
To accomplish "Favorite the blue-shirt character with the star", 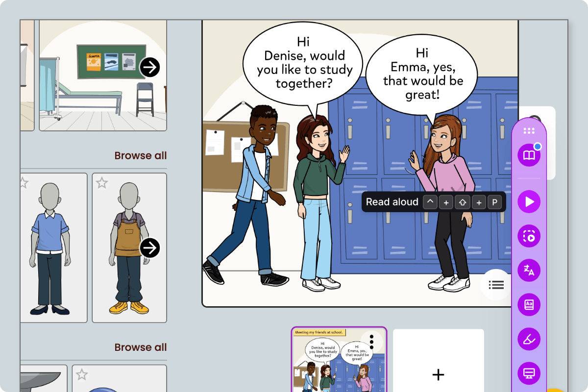I will 23,183.
